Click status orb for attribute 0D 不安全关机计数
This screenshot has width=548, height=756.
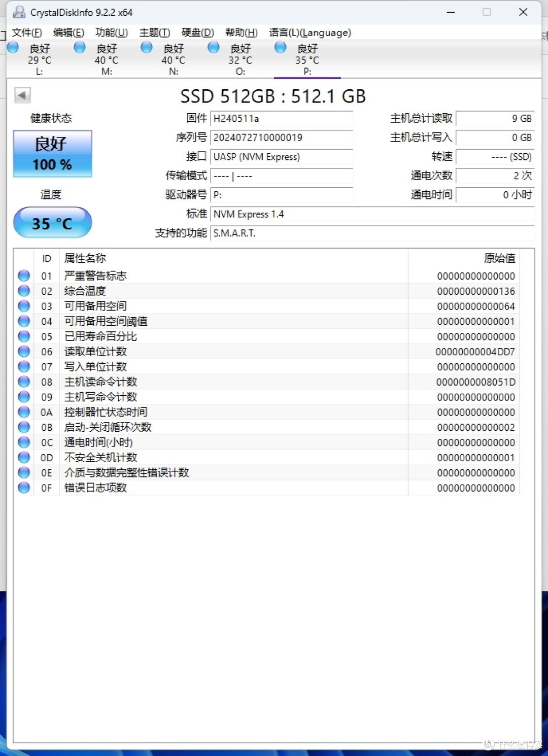[24, 457]
